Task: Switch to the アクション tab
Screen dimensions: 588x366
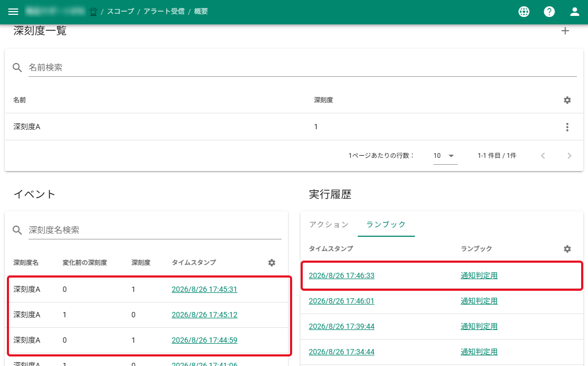Action: tap(329, 225)
